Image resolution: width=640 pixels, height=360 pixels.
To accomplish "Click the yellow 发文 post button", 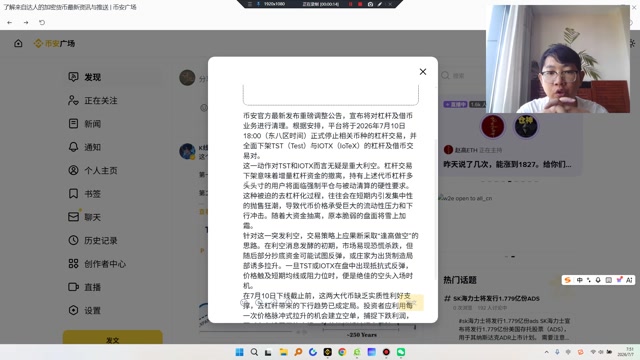I will 113,338.
